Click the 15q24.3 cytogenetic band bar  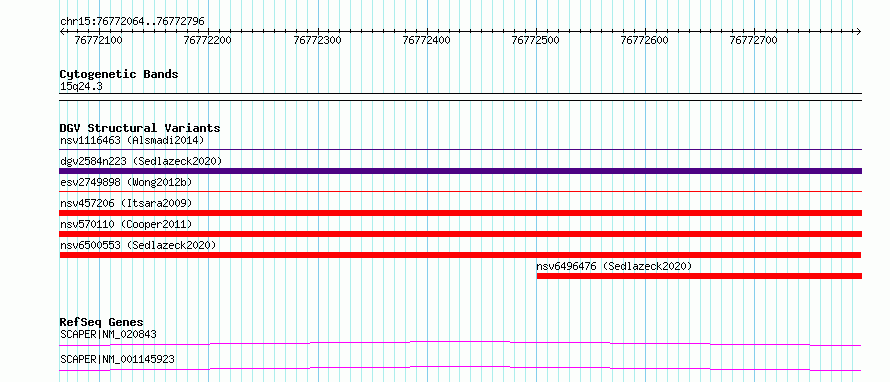click(x=460, y=97)
